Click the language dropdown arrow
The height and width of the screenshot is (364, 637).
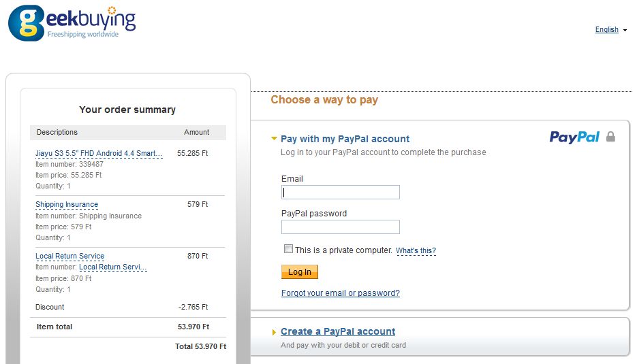625,30
